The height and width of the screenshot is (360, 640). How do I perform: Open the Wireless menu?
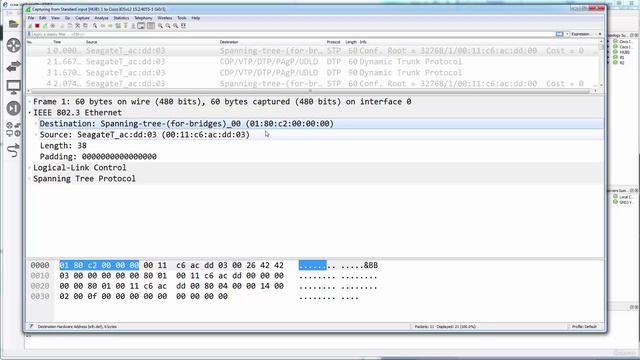pos(164,18)
